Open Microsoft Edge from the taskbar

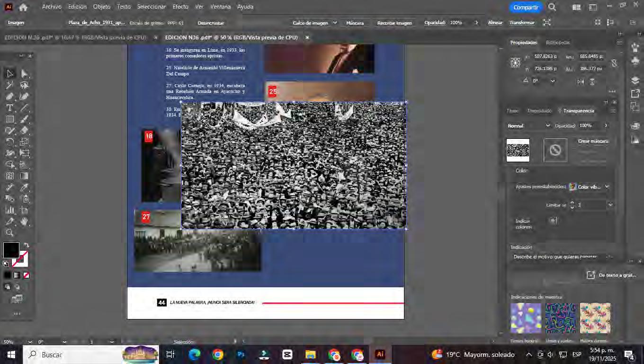[195, 355]
